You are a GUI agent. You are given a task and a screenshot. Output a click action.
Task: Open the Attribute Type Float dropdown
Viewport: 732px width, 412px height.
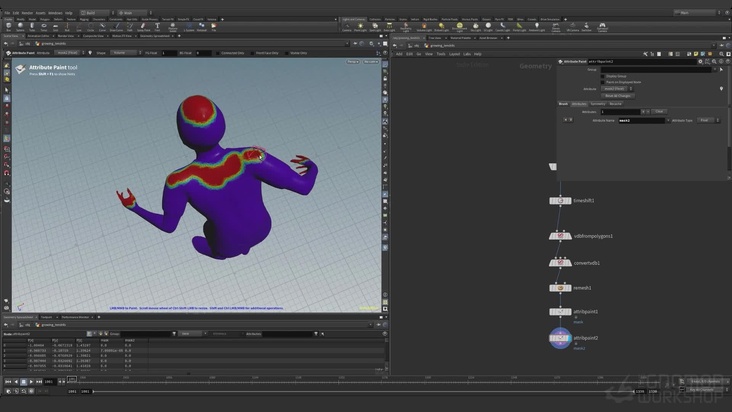(x=707, y=120)
